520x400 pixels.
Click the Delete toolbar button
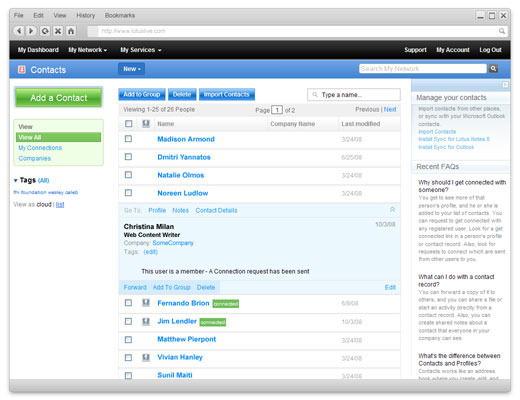[182, 94]
